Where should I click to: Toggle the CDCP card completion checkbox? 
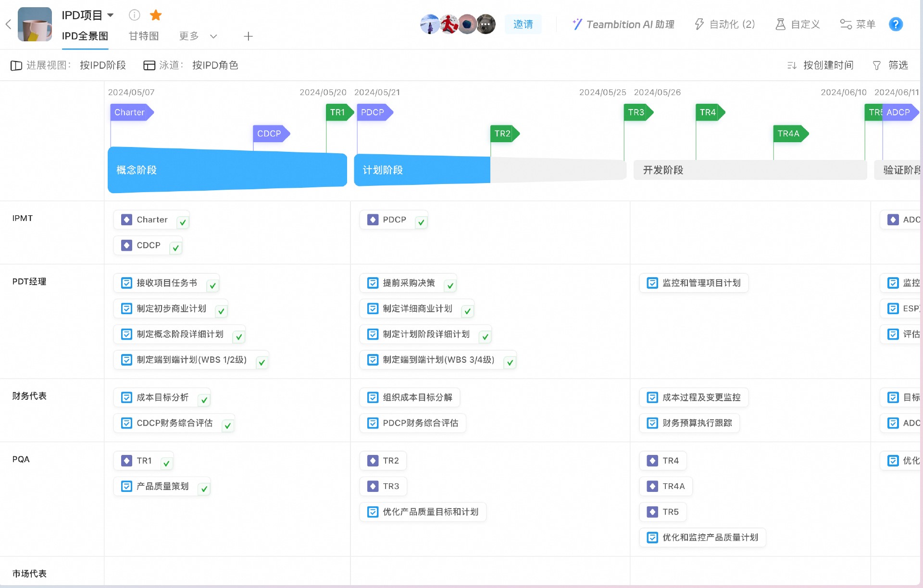176,247
